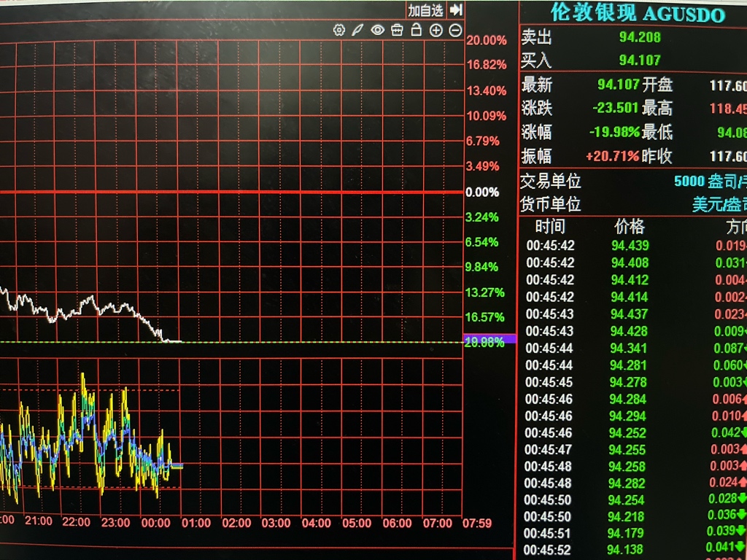Click the 卖出 price 94.208
The width and height of the screenshot is (747, 560).
[x=640, y=36]
